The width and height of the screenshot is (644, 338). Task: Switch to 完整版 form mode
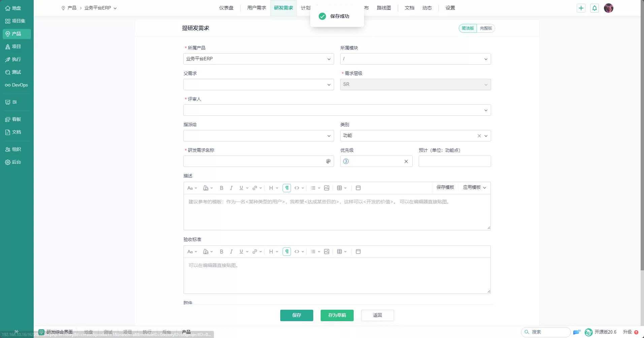pyautogui.click(x=486, y=28)
